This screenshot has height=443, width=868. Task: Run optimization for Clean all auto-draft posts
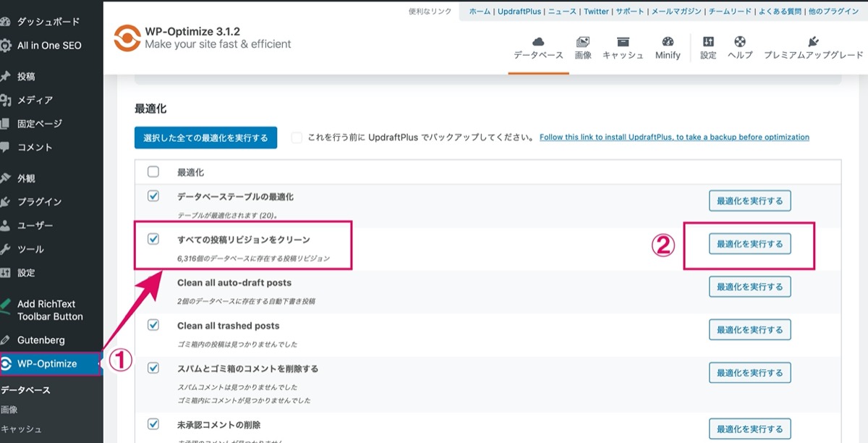749,287
